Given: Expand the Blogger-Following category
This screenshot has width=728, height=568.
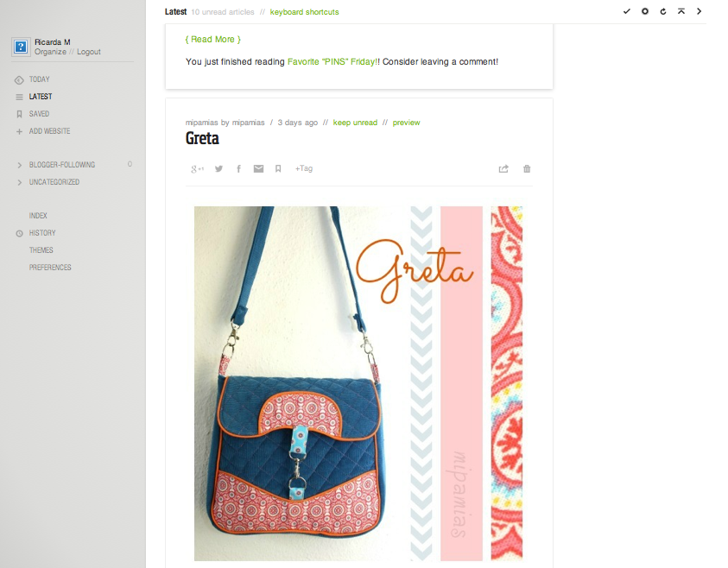Looking at the screenshot, I should 20,165.
